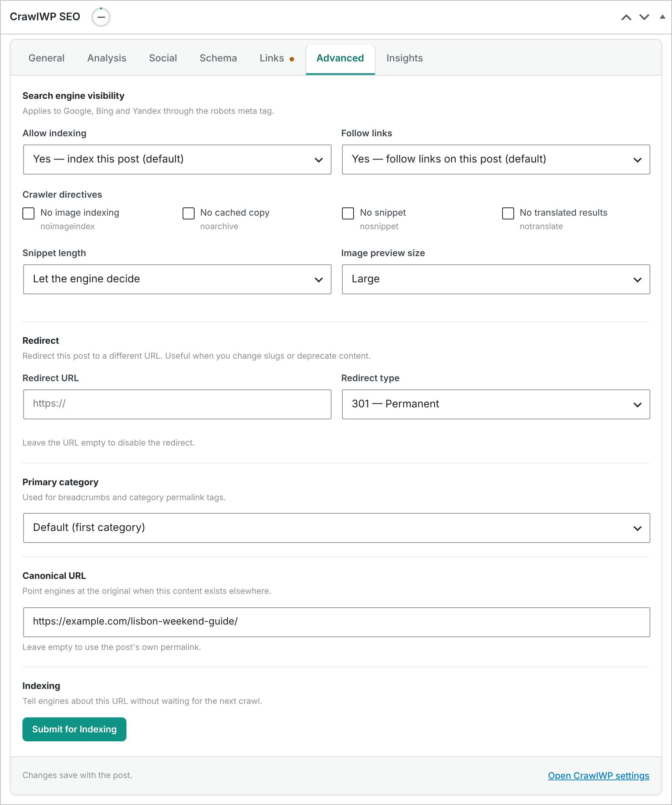672x805 pixels.
Task: Open the Social tab
Action: tap(163, 58)
